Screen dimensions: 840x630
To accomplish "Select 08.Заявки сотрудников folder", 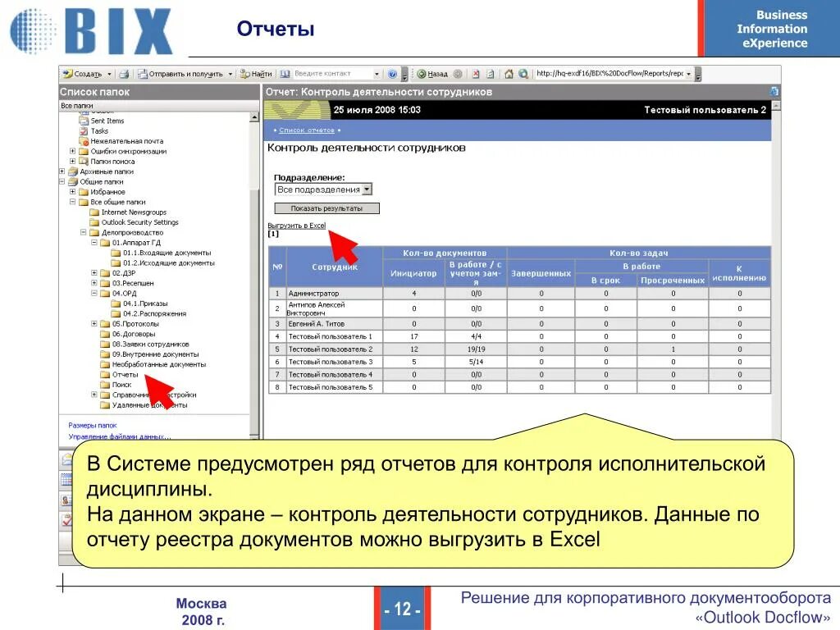I will (151, 345).
